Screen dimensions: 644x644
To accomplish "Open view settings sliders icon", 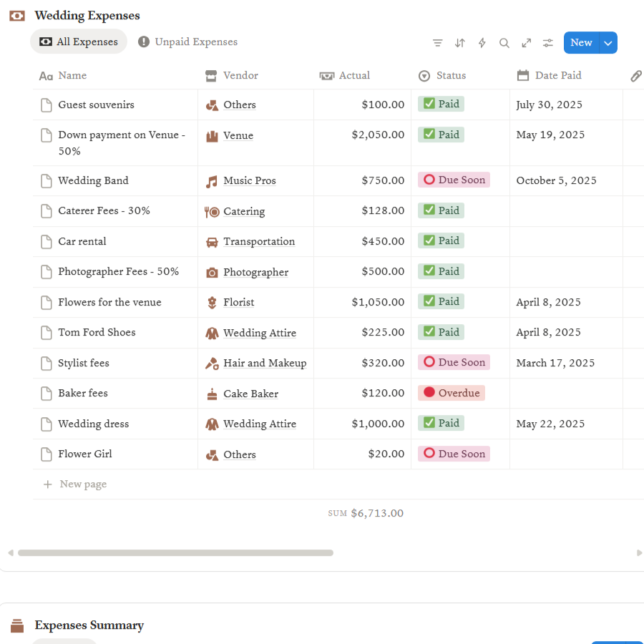I will (x=547, y=43).
